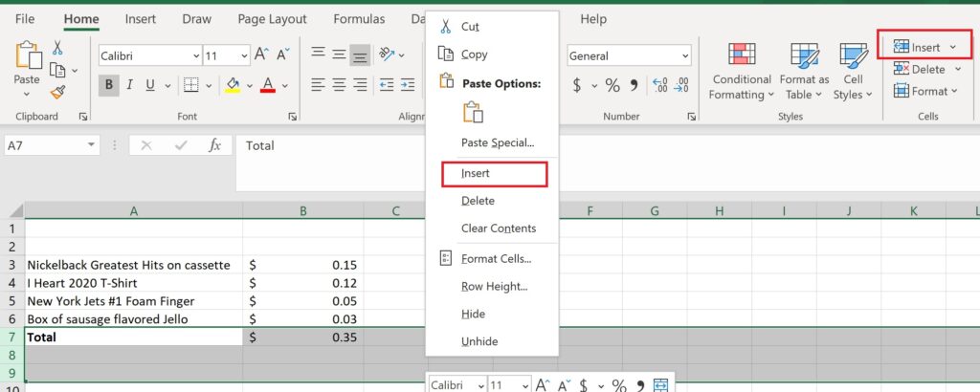Toggle Bold formatting in ribbon

(109, 85)
